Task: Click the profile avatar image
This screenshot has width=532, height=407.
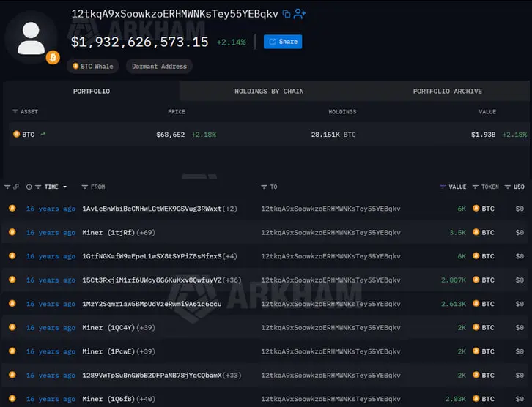Action: tap(31, 38)
